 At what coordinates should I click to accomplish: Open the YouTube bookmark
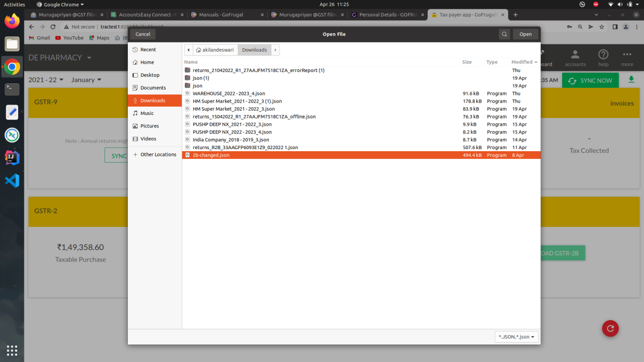pos(69,38)
